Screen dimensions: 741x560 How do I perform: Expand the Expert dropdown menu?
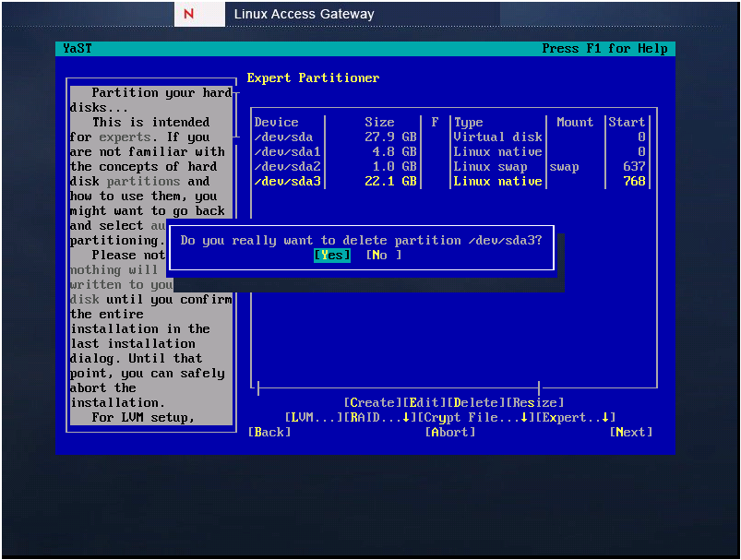click(575, 418)
